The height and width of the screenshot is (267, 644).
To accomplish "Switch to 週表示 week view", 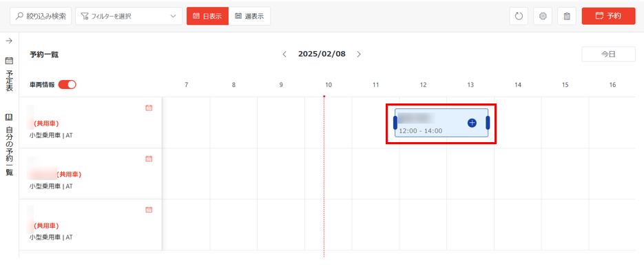I will [x=249, y=16].
